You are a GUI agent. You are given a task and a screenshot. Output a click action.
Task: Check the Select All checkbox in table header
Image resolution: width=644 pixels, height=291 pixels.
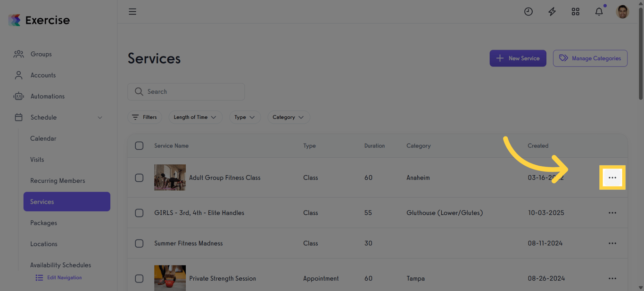pos(139,145)
